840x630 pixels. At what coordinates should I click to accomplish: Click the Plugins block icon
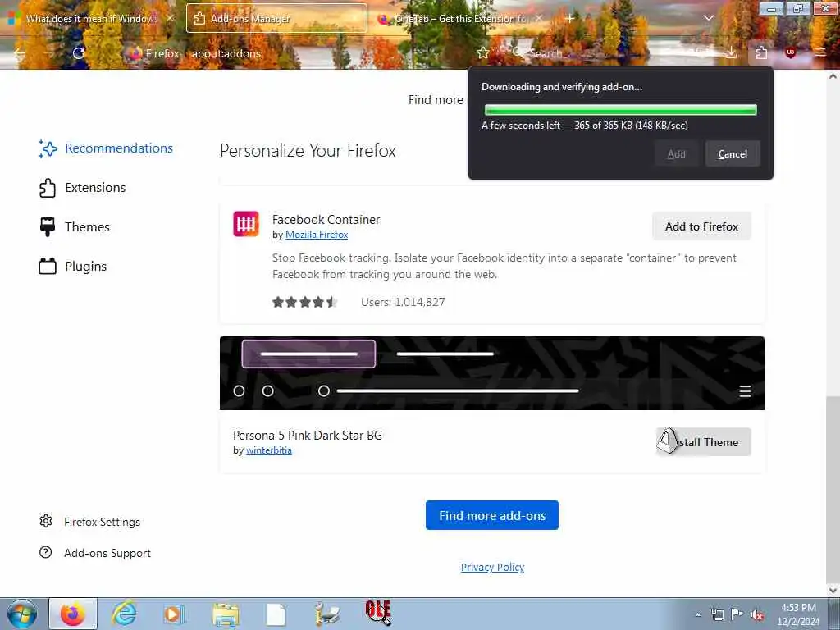[48, 267]
